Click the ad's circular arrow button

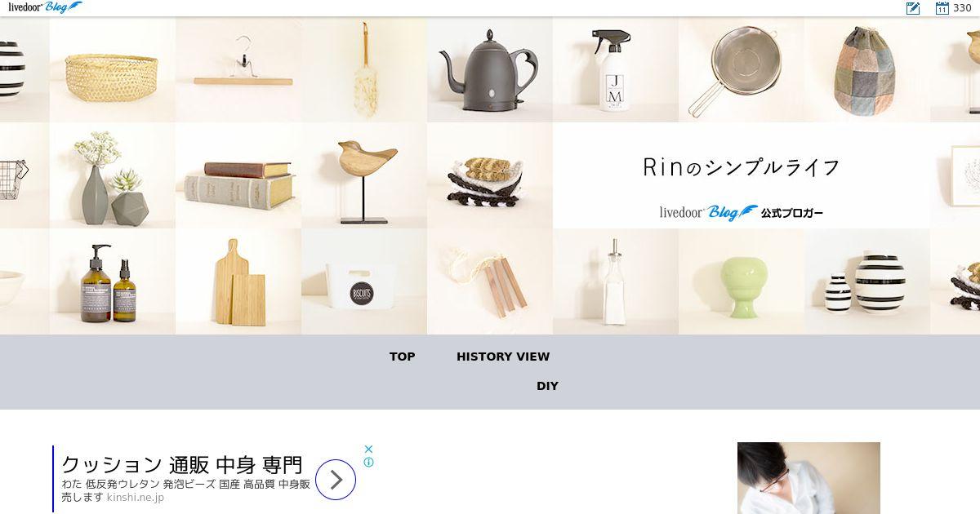336,480
